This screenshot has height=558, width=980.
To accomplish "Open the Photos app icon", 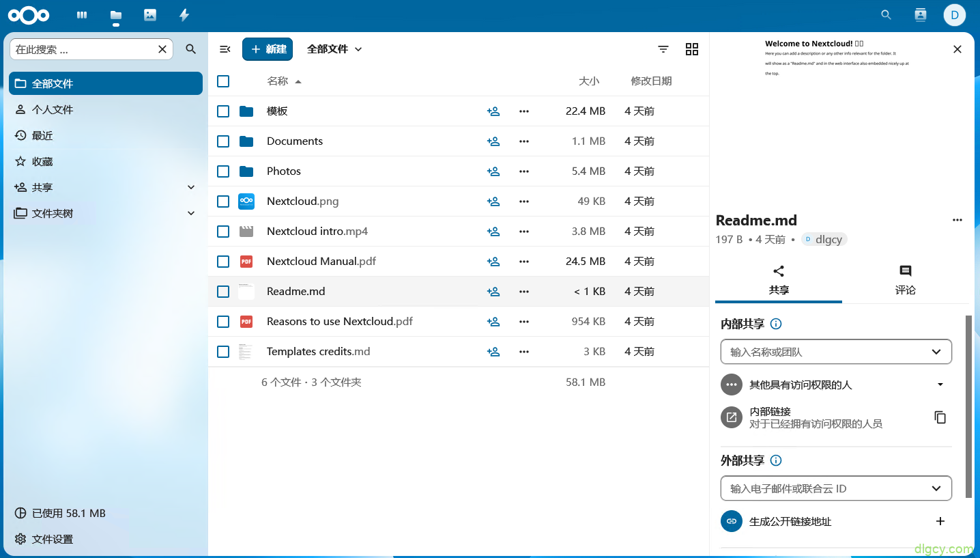I will pos(150,15).
